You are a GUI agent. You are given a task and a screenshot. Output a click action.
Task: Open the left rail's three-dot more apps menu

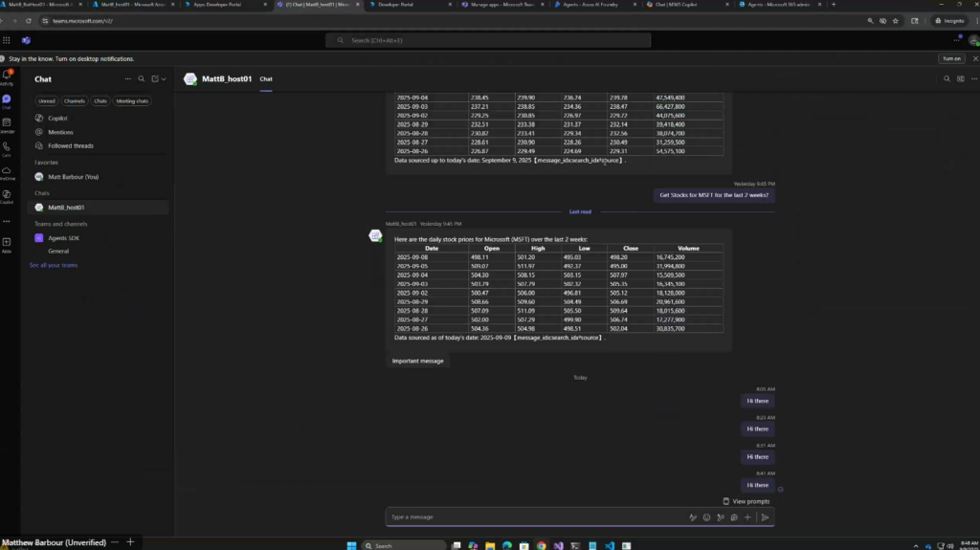7,221
